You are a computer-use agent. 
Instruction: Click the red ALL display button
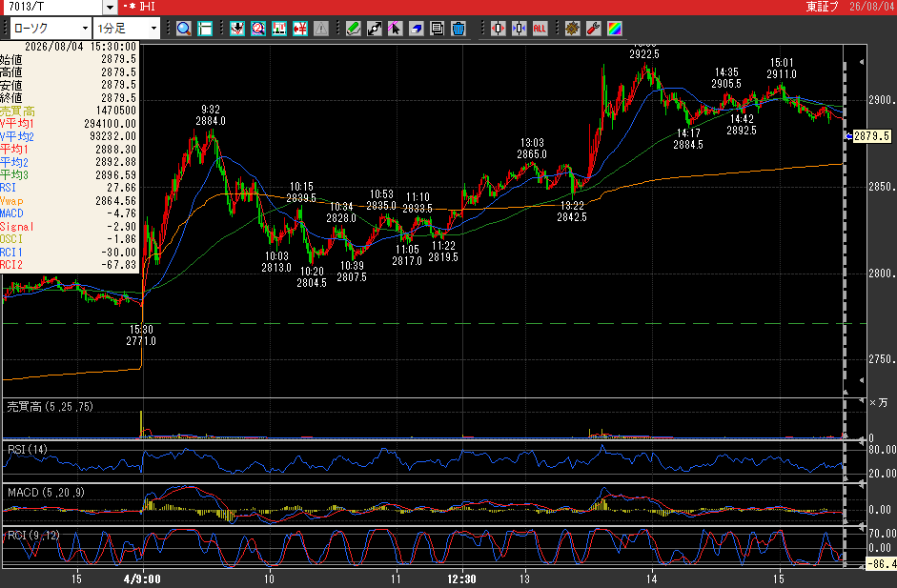pos(540,28)
